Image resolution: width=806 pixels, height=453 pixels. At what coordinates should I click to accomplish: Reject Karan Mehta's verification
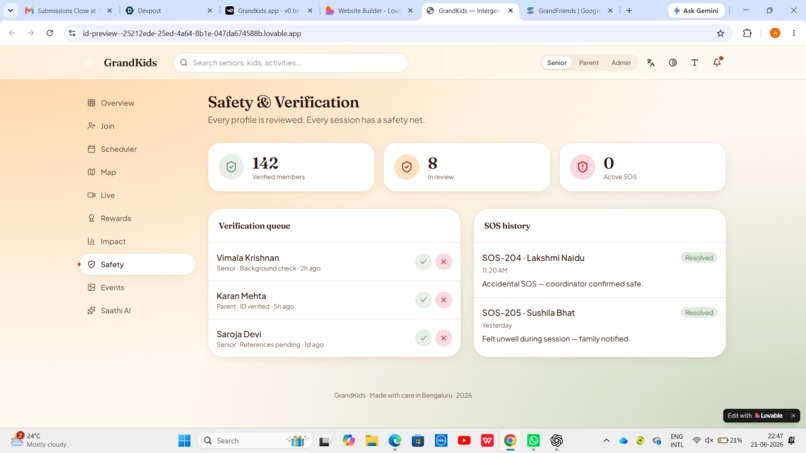[444, 300]
